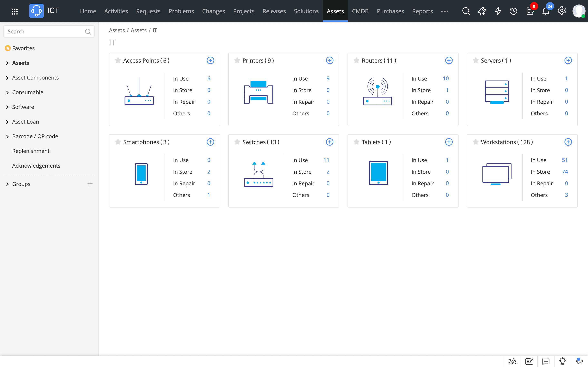Open the admin settings gear icon
The image size is (588, 367).
pos(561,11)
